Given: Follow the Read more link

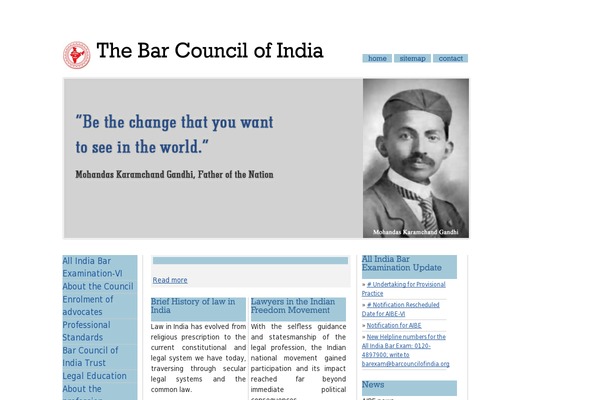Looking at the screenshot, I should (170, 280).
